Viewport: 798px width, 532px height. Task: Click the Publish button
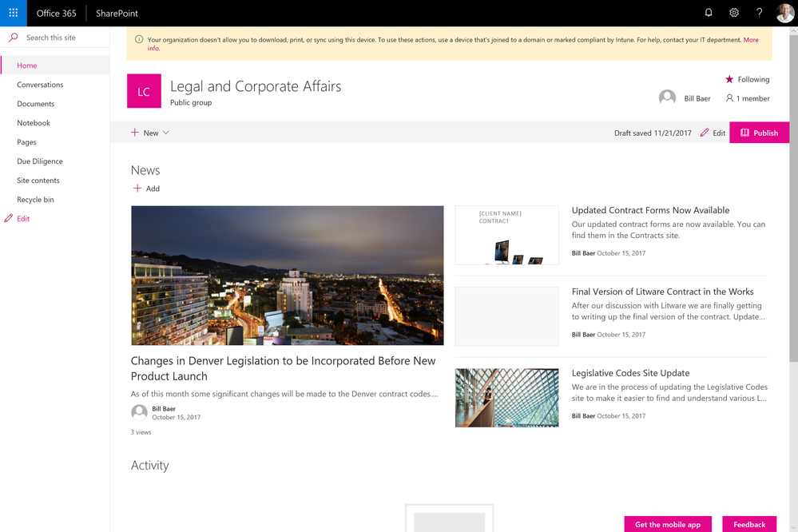[x=759, y=133]
